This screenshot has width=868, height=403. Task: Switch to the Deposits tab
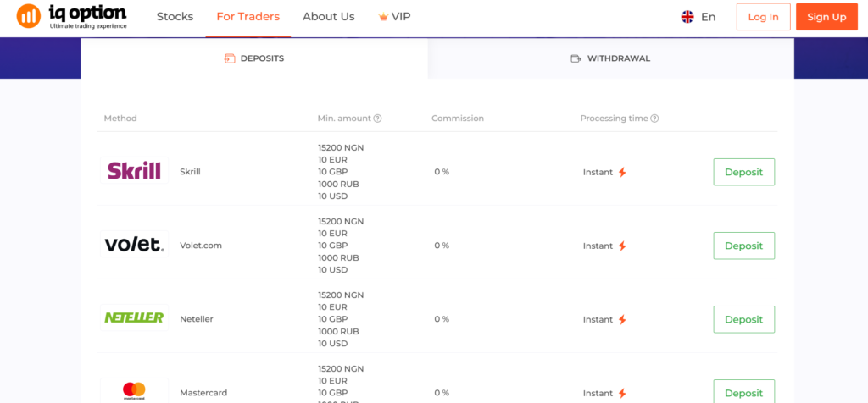click(254, 58)
